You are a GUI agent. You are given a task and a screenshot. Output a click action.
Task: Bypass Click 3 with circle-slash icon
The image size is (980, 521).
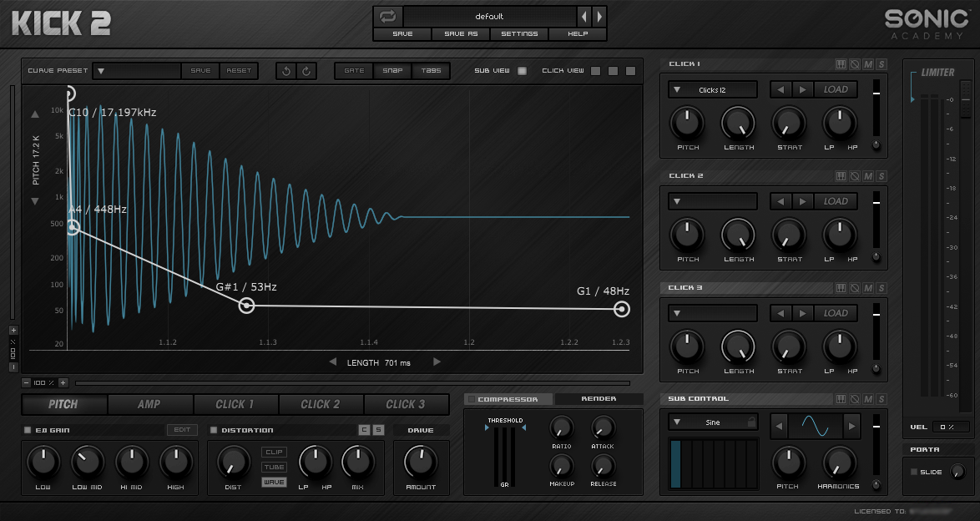pos(855,288)
